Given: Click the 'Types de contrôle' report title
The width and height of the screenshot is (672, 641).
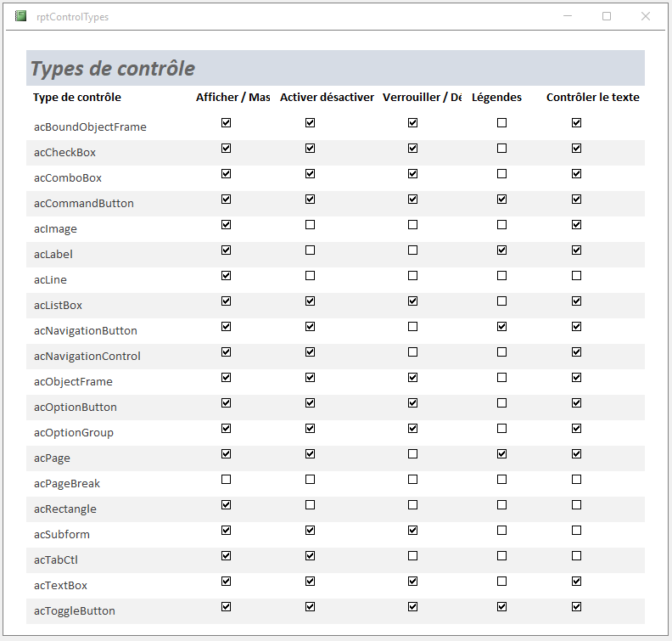Looking at the screenshot, I should (x=113, y=69).
